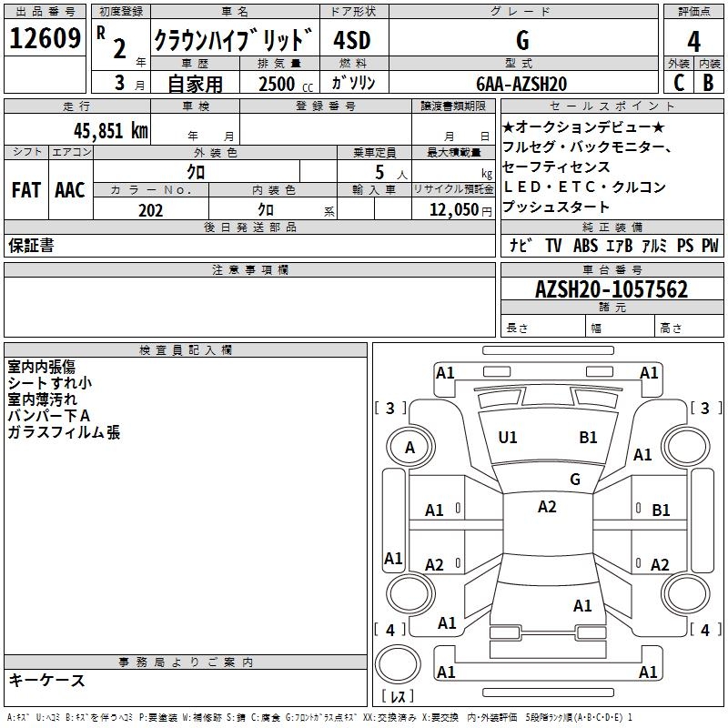
Task: Click the レス spare tire label
Action: click(x=398, y=696)
